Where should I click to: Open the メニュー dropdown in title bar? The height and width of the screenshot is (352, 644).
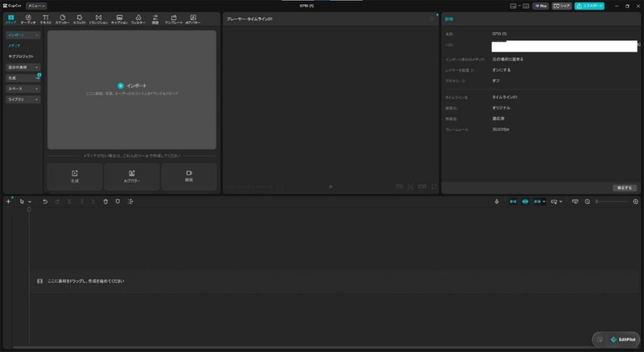[36, 6]
